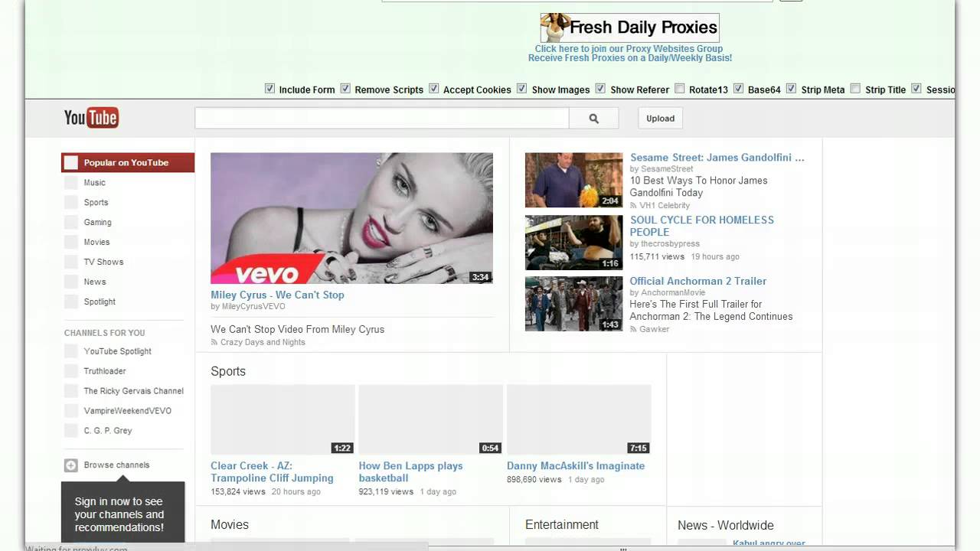Toggle the Include Form checkbox
The height and width of the screenshot is (551, 980).
(269, 89)
